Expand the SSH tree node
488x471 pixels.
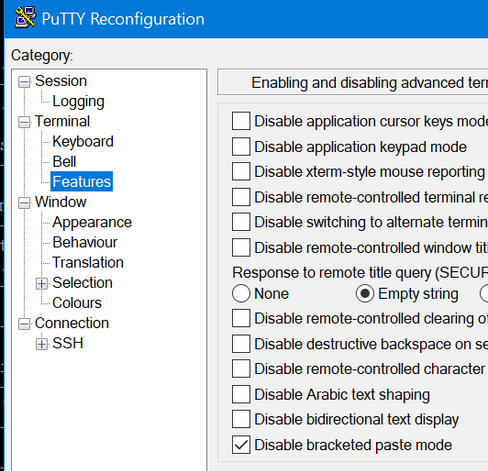coord(42,344)
